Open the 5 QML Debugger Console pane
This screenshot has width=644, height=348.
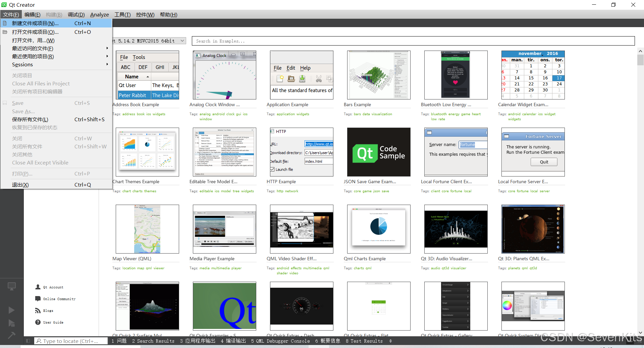(280, 341)
